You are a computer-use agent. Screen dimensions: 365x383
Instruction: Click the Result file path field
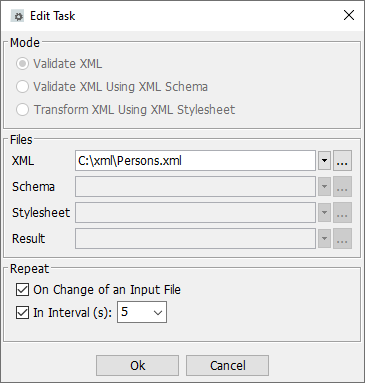[195, 239]
